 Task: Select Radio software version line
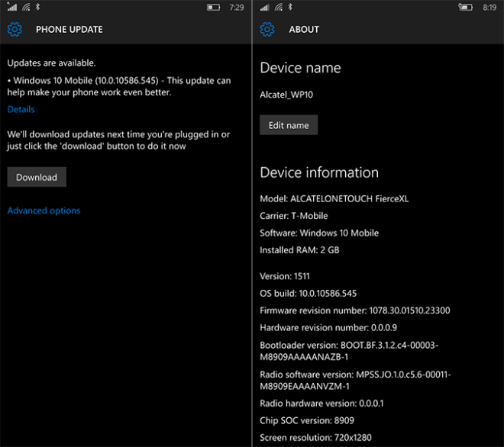(x=356, y=380)
